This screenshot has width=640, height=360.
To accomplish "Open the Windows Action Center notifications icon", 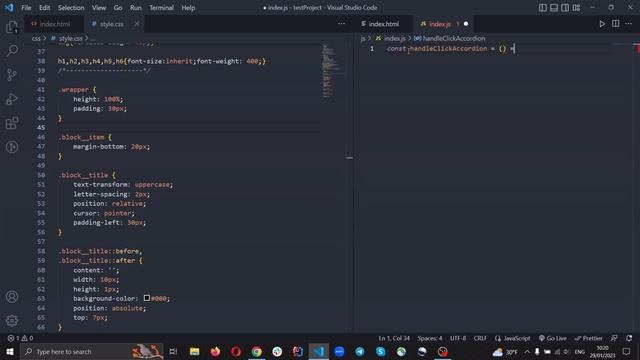I will 627,351.
